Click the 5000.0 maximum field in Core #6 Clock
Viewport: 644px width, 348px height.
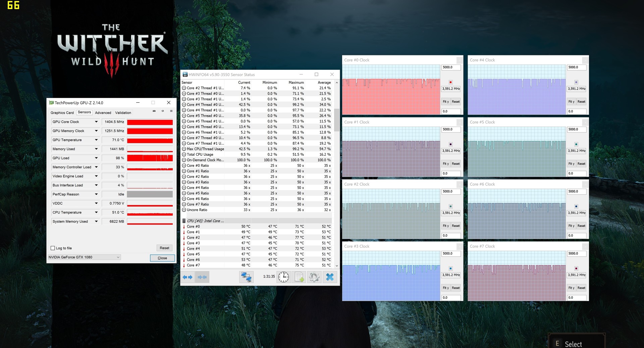[x=577, y=192]
